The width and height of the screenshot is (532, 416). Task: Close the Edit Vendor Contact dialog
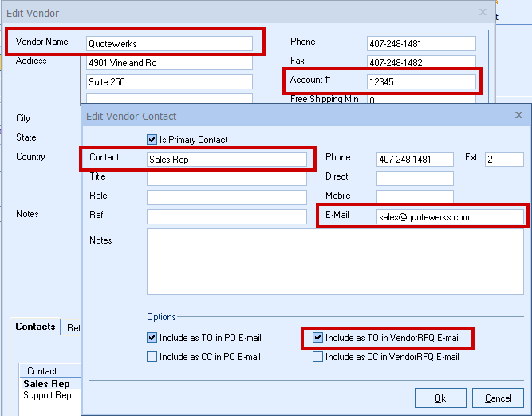coord(518,116)
